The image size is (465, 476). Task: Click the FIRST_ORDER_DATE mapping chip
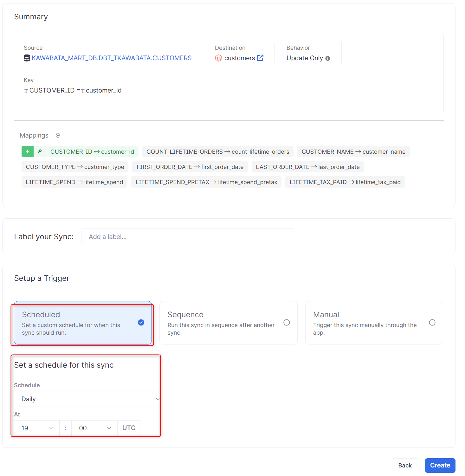coord(190,167)
